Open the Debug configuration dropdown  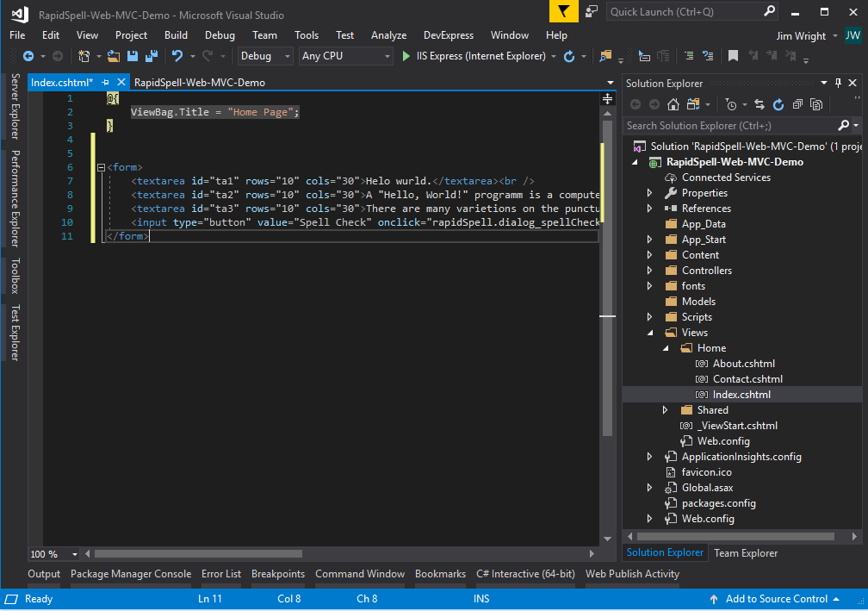pos(265,56)
